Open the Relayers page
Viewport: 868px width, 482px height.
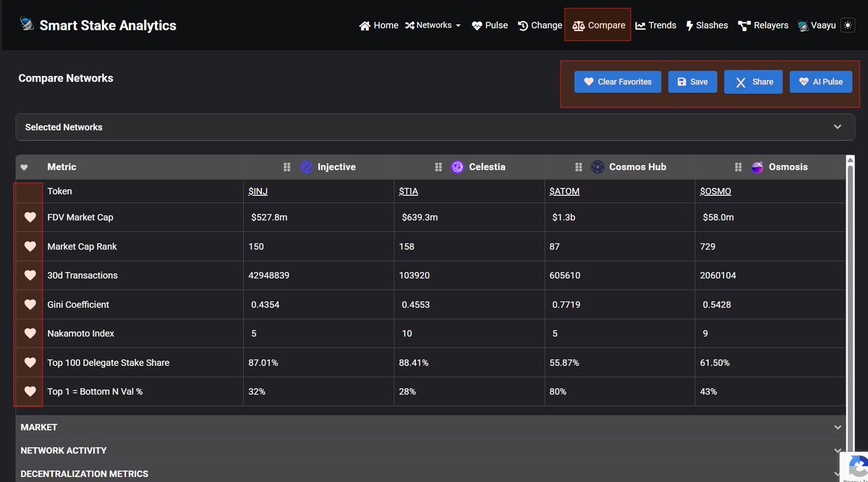point(763,25)
